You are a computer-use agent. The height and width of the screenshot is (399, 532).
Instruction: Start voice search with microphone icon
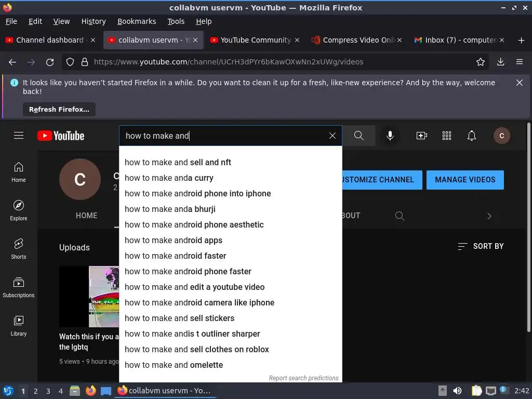point(390,136)
